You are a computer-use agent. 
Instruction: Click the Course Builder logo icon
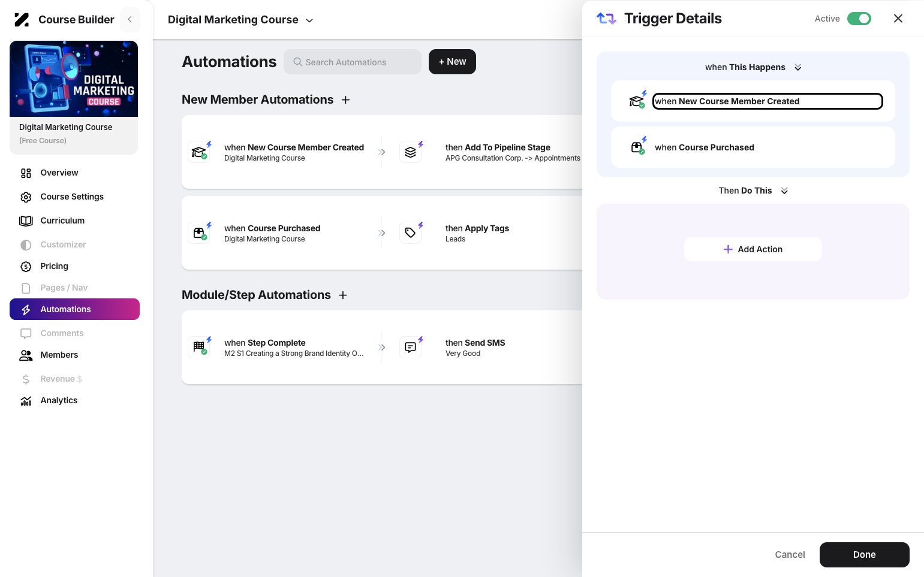pyautogui.click(x=22, y=20)
